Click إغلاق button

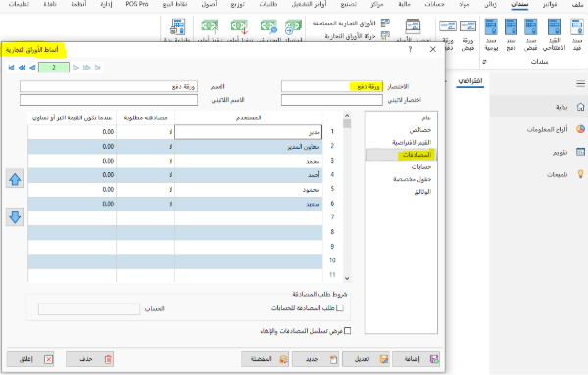coord(30,359)
